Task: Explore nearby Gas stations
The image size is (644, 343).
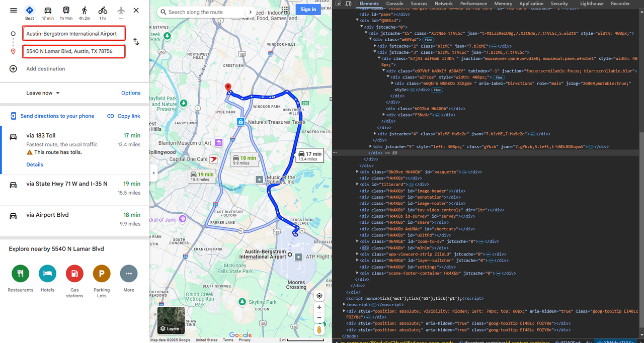Action: click(x=74, y=274)
